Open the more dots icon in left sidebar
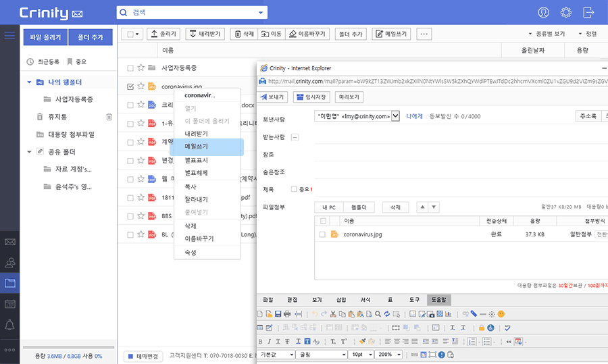 [x=9, y=350]
